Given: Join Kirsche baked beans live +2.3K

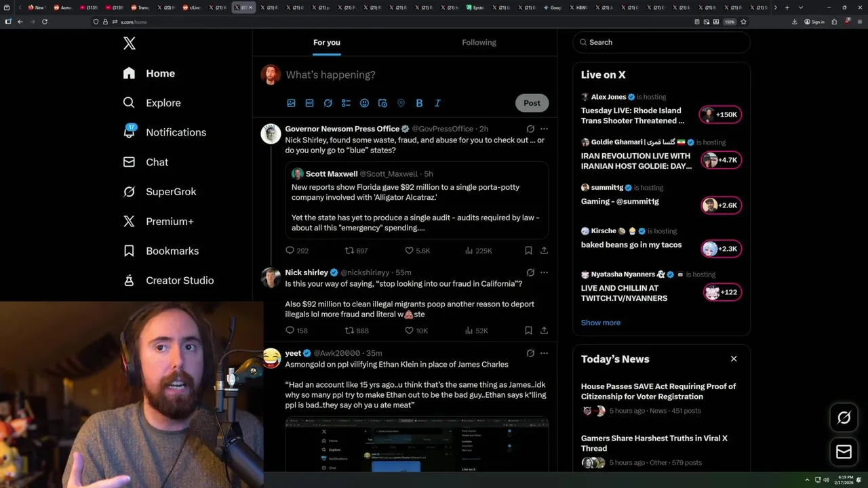Looking at the screenshot, I should tap(721, 249).
